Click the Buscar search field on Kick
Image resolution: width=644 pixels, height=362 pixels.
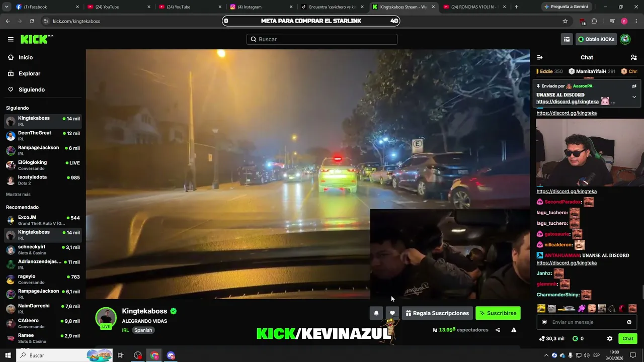[x=322, y=39]
